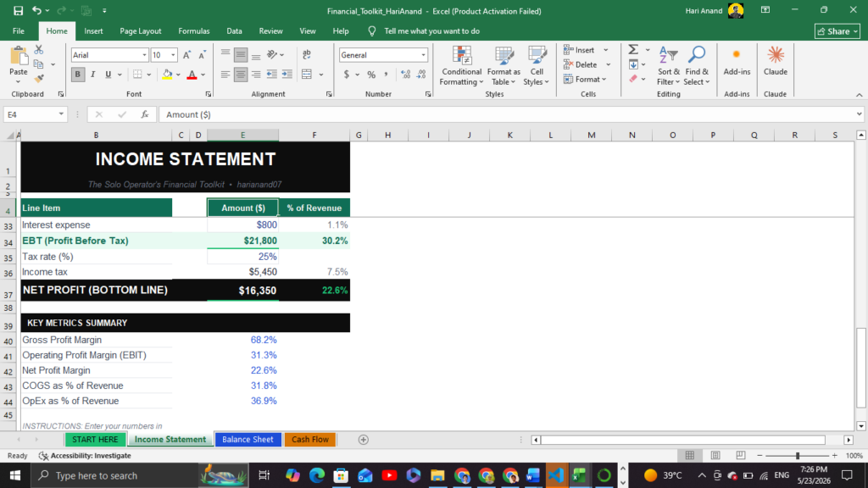Toggle Center horizontal alignment
Image resolution: width=868 pixels, height=488 pixels.
pyautogui.click(x=240, y=75)
